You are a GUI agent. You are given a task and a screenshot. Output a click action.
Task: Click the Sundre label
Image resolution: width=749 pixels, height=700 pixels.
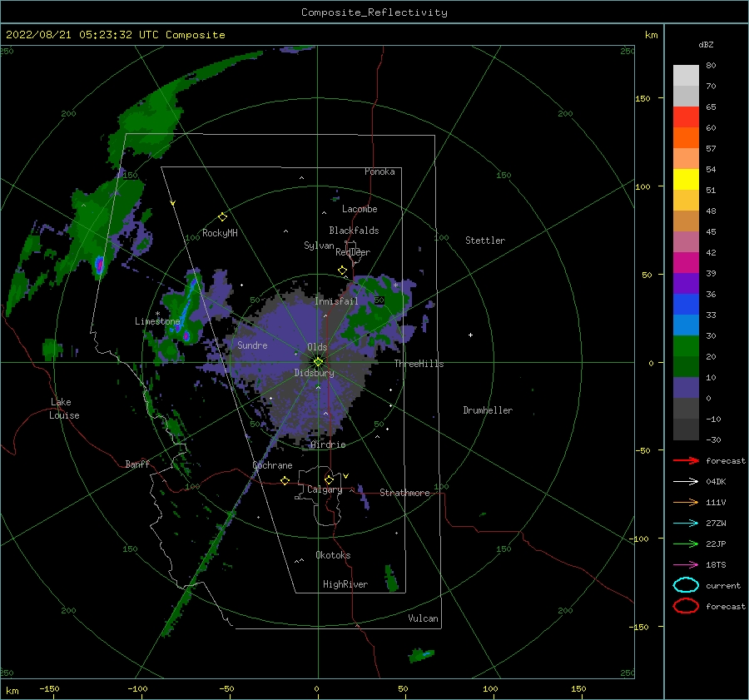(252, 345)
